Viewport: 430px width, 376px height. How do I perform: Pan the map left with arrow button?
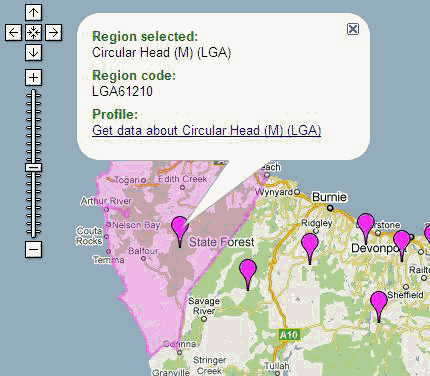(x=13, y=33)
